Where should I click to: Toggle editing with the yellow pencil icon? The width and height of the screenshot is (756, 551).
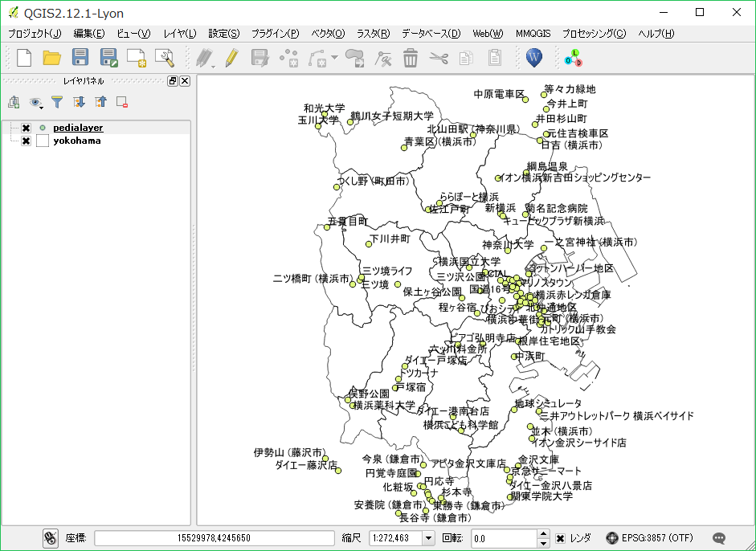pos(232,58)
